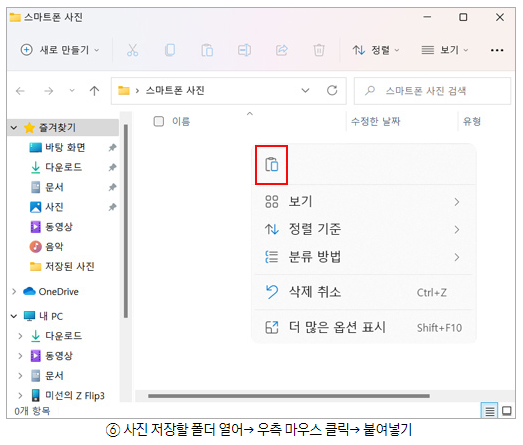This screenshot has width=523, height=445.
Task: Switch to details view icon in status bar
Action: click(x=489, y=411)
